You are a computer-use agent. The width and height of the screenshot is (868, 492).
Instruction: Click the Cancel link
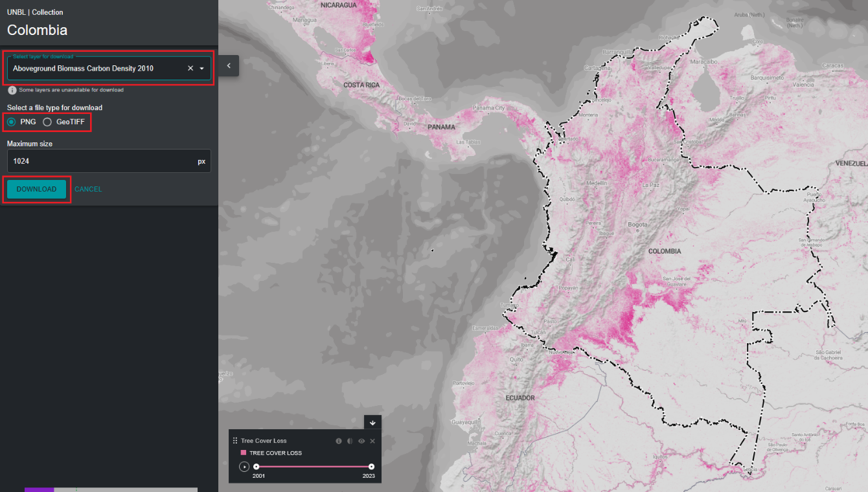[88, 189]
